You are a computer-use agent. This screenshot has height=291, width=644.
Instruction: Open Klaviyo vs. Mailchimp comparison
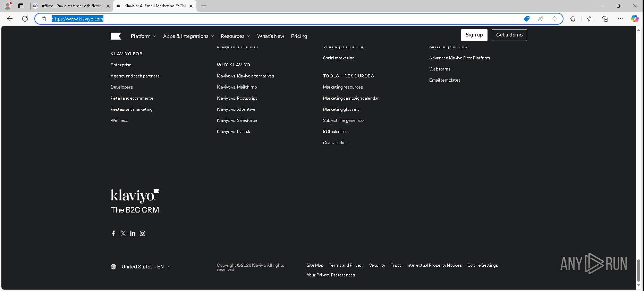coord(237,87)
